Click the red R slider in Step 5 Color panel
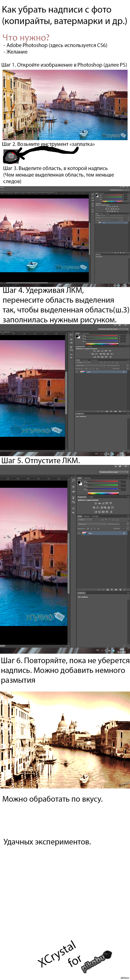The height and width of the screenshot is (980, 130). point(102,482)
